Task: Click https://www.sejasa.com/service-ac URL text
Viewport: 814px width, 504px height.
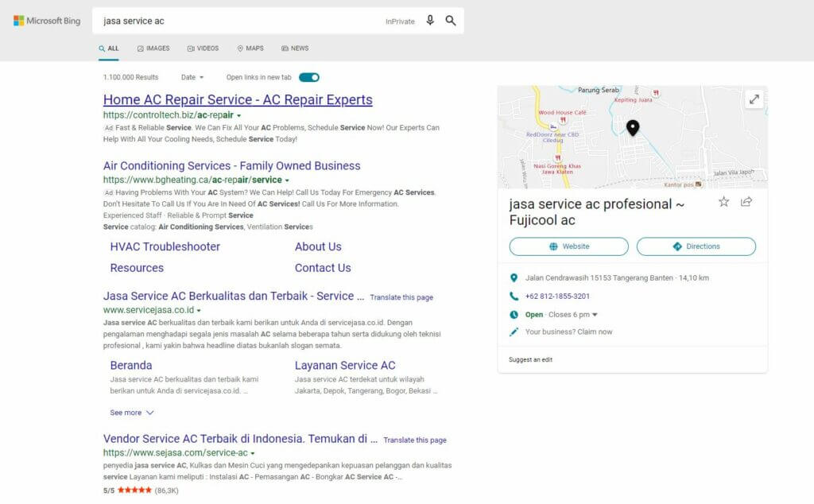Action: [176, 452]
